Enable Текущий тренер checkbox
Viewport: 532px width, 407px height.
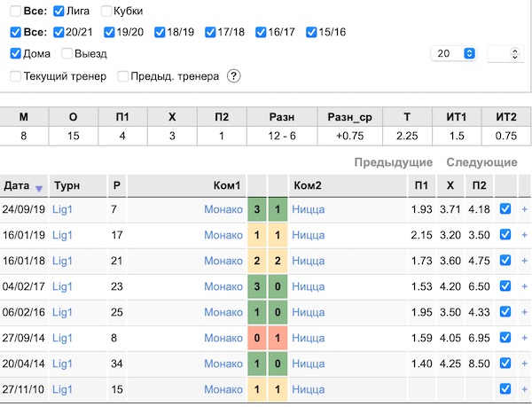tap(16, 76)
